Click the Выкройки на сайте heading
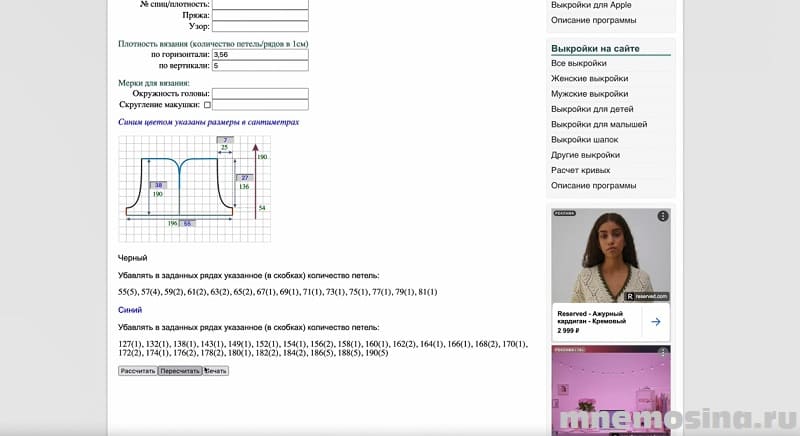This screenshot has height=436, width=800. coord(595,48)
